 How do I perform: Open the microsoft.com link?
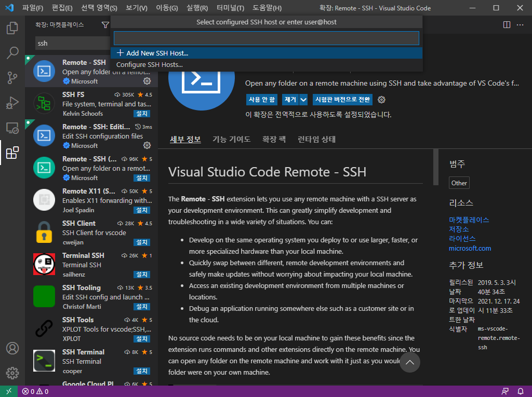coord(470,248)
